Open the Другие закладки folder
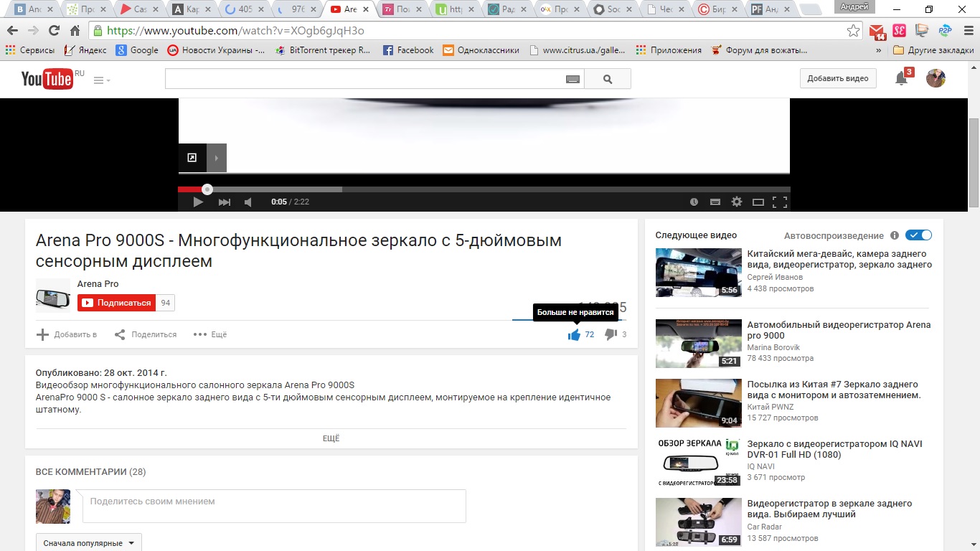 (x=933, y=50)
